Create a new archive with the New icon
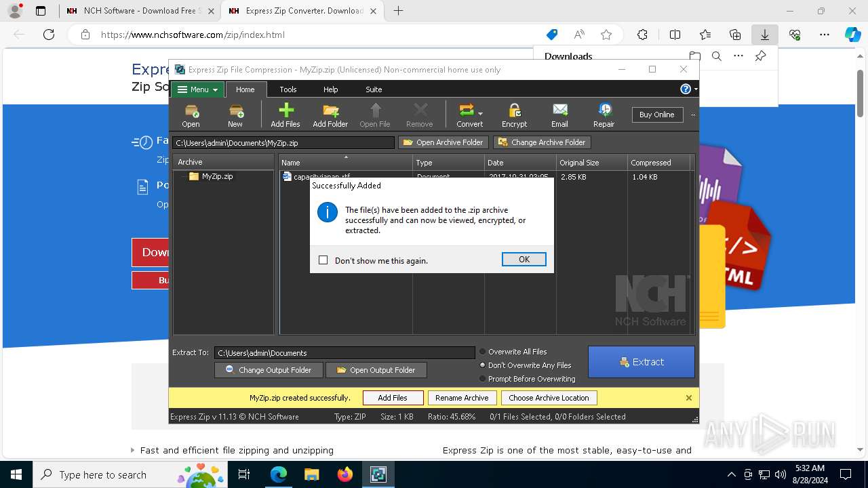This screenshot has width=868, height=488. [x=235, y=115]
